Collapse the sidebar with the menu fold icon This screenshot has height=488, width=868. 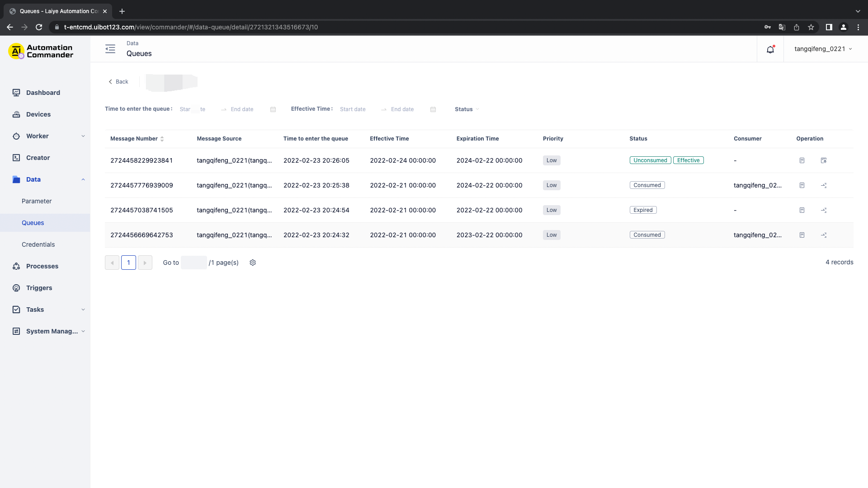pyautogui.click(x=110, y=49)
